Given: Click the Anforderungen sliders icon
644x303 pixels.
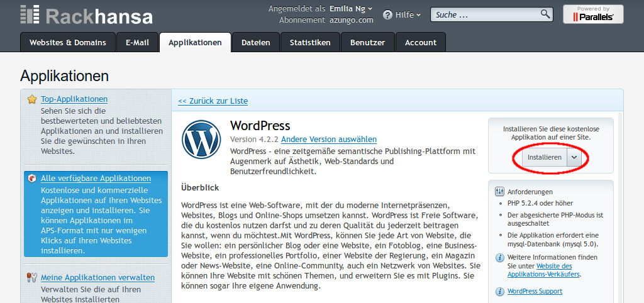Looking at the screenshot, I should pos(500,192).
